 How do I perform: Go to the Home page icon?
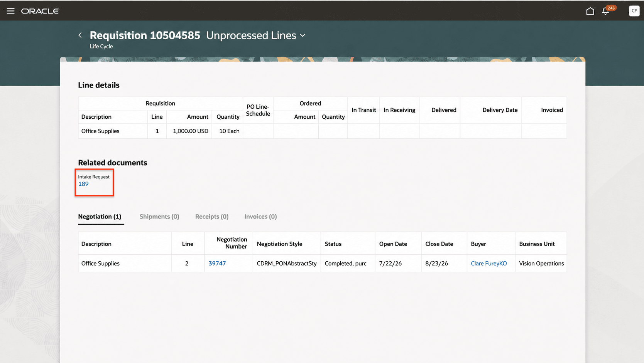(x=590, y=11)
